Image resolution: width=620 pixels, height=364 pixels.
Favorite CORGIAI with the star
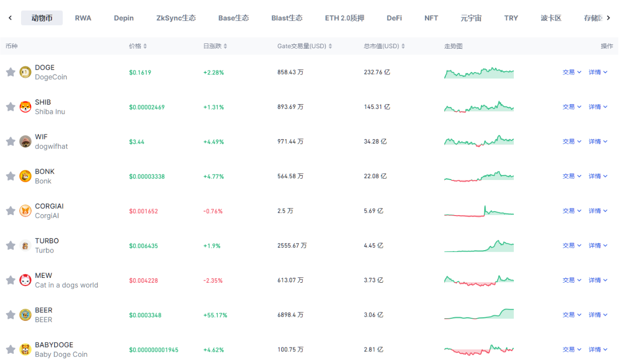pos(10,211)
